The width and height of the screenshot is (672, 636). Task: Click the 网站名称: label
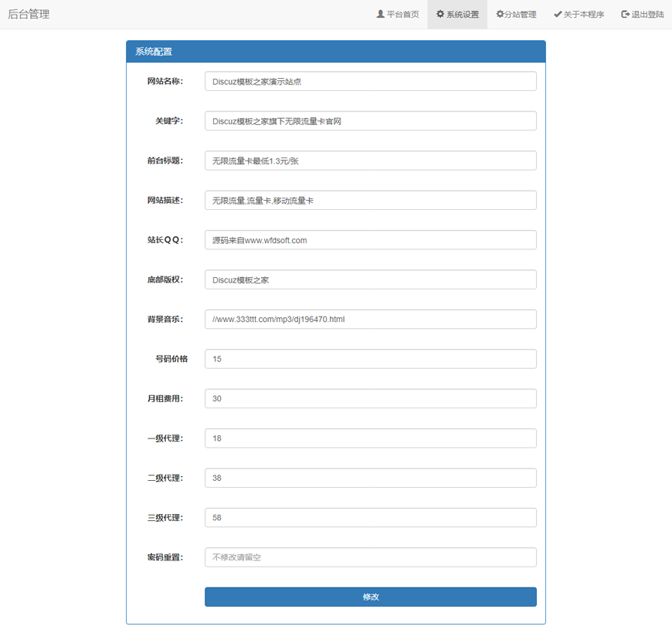click(x=165, y=81)
